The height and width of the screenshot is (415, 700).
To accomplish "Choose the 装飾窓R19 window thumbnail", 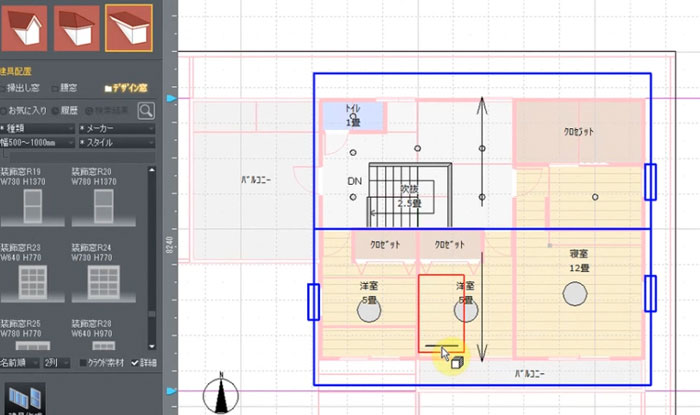I will click(x=33, y=210).
